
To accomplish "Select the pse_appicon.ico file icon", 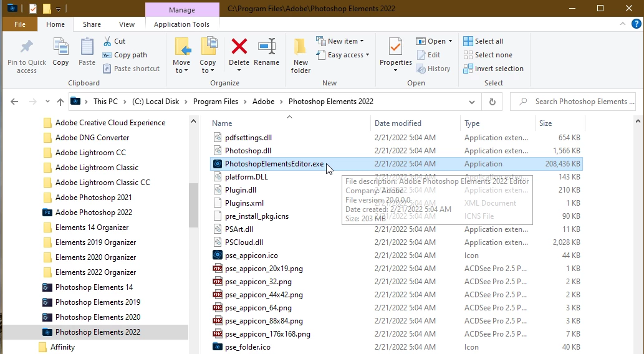I will point(218,256).
